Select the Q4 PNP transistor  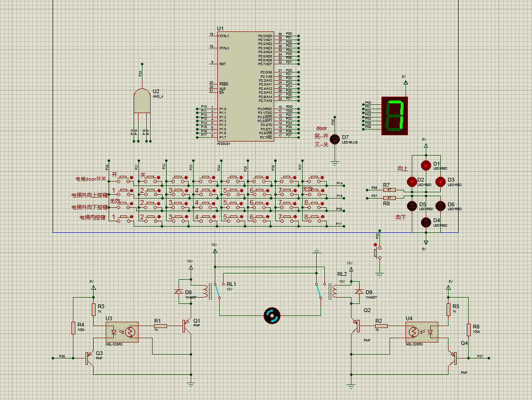(x=453, y=358)
